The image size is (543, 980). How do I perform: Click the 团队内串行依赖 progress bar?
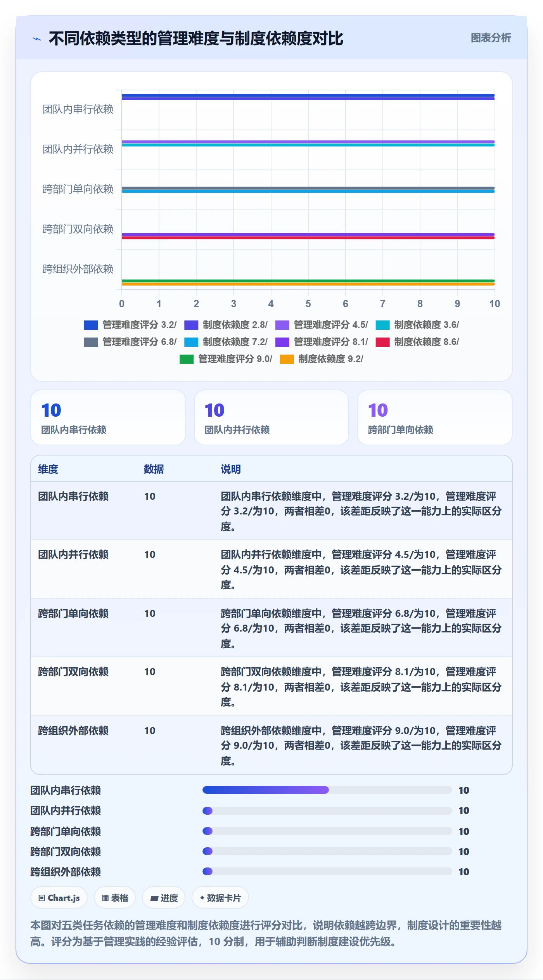click(327, 790)
